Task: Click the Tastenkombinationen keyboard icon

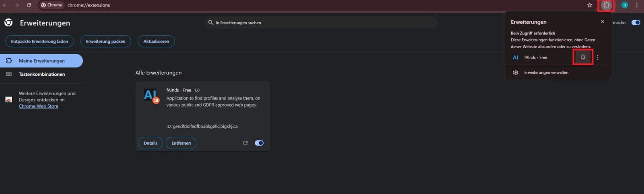Action: point(9,74)
